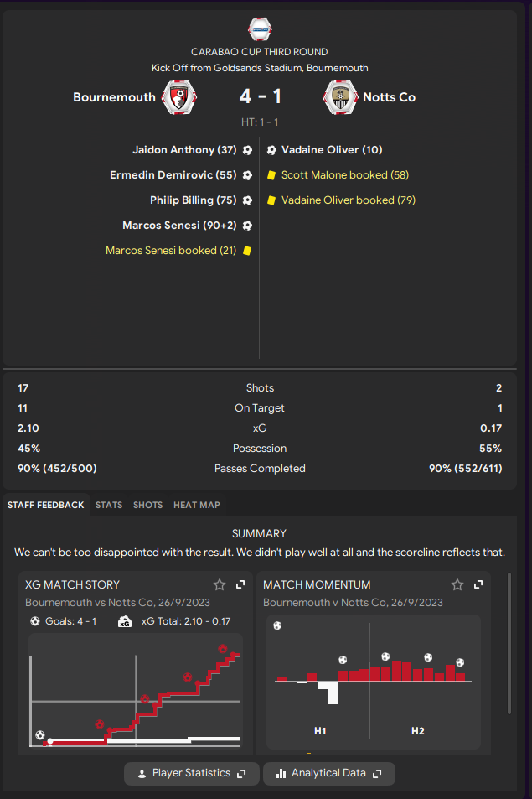Open the Analytical Data popout
The height and width of the screenshot is (799, 532).
pos(329,774)
